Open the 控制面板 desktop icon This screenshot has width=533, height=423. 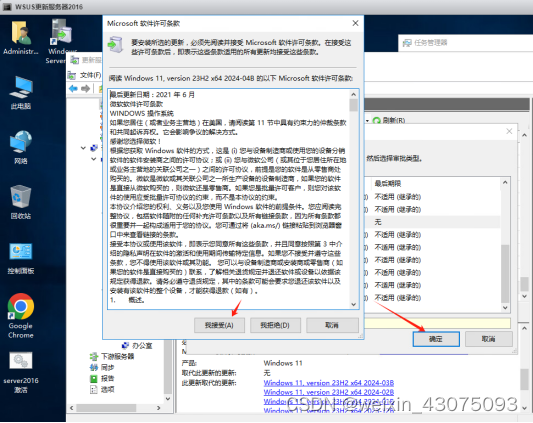(21, 258)
